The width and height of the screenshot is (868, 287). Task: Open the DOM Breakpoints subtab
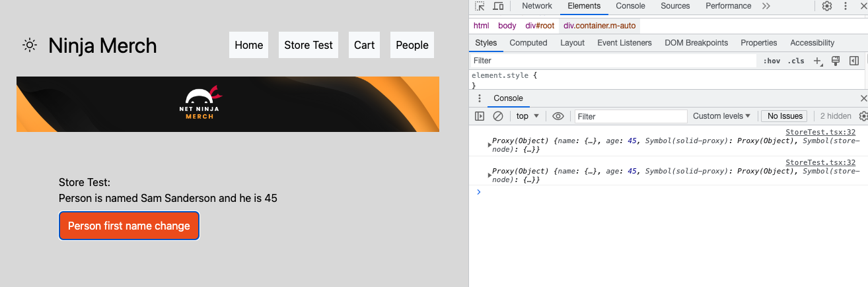click(696, 43)
